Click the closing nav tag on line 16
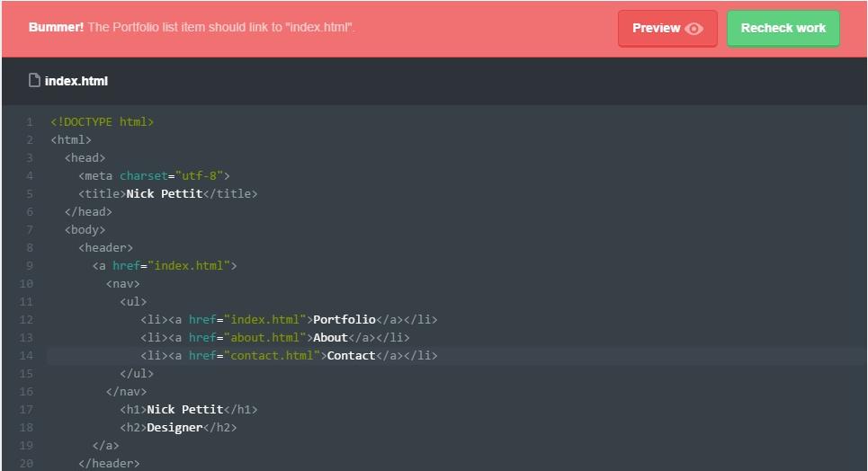The width and height of the screenshot is (868, 471). tap(126, 392)
